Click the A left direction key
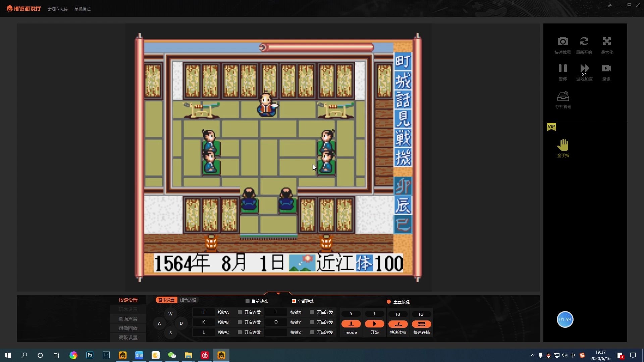Viewport: 644px width, 362px height. coord(159,323)
